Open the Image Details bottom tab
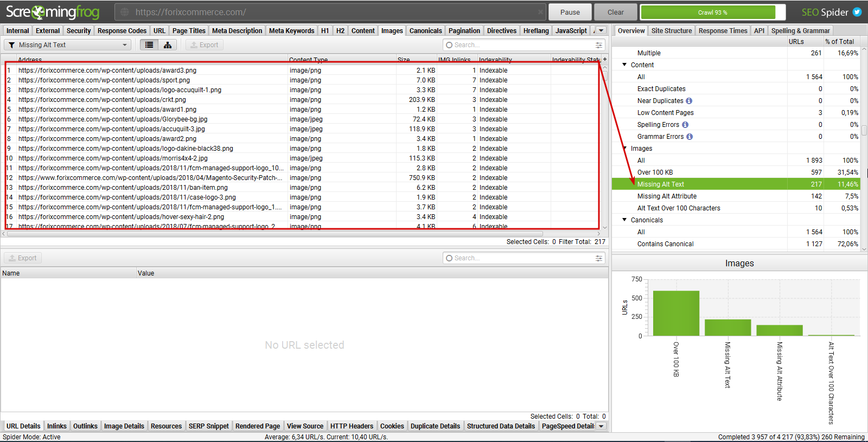The image size is (868, 442). coord(124,426)
